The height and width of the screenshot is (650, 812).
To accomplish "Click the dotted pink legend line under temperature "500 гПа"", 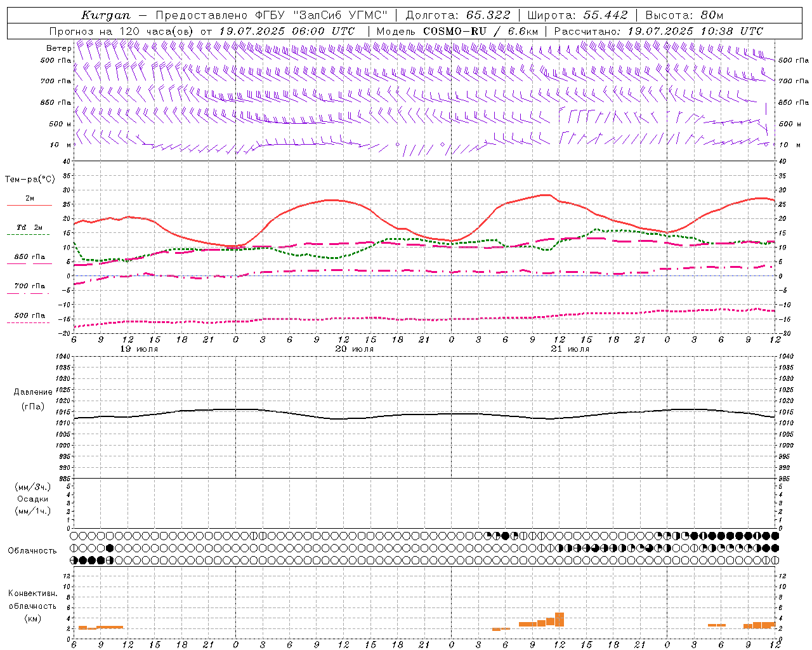I will coord(28,322).
